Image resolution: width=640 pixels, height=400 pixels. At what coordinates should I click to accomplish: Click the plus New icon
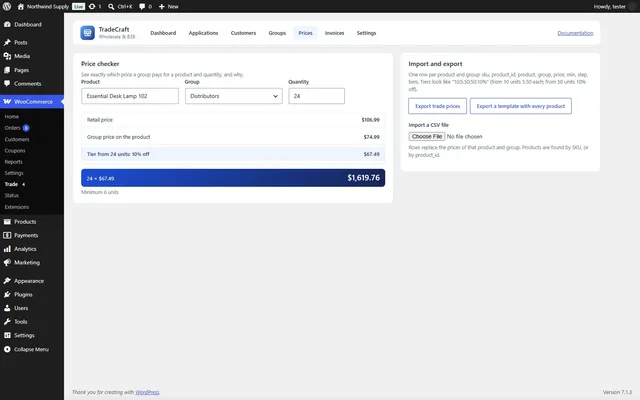pyautogui.click(x=162, y=7)
